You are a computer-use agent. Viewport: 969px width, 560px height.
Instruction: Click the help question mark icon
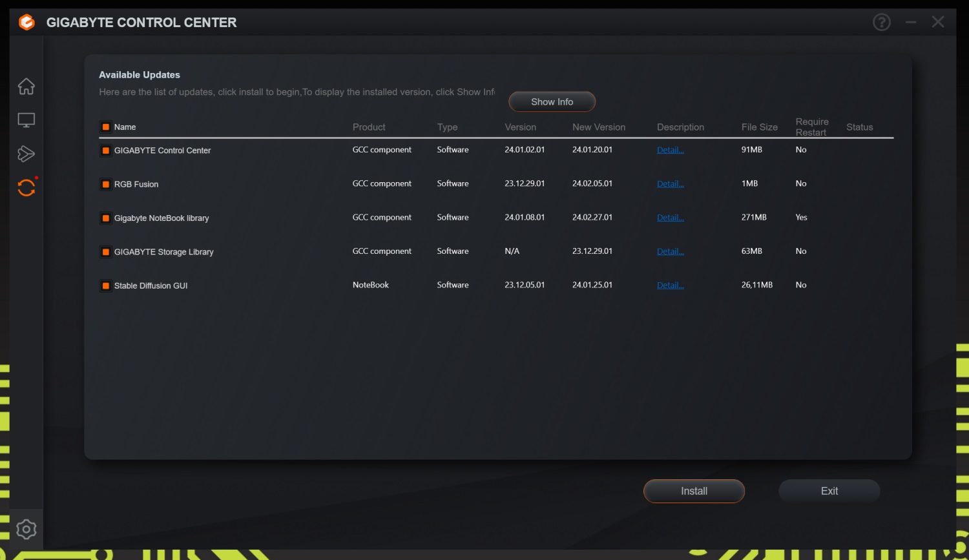click(882, 23)
